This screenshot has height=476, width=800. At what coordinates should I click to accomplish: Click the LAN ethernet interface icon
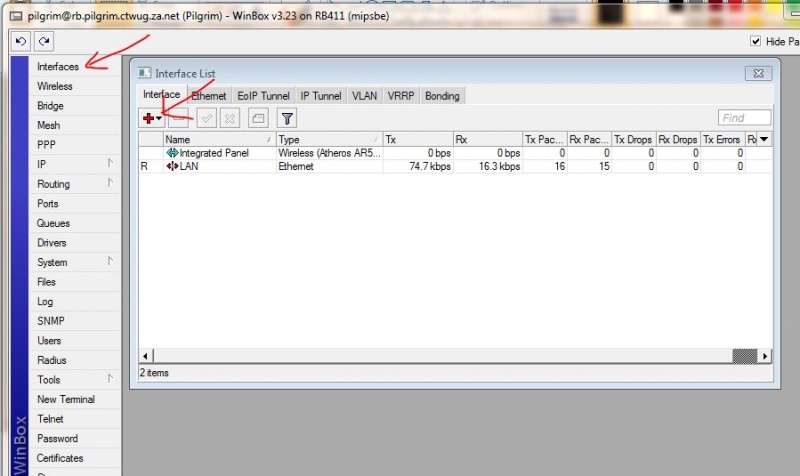[x=172, y=166]
